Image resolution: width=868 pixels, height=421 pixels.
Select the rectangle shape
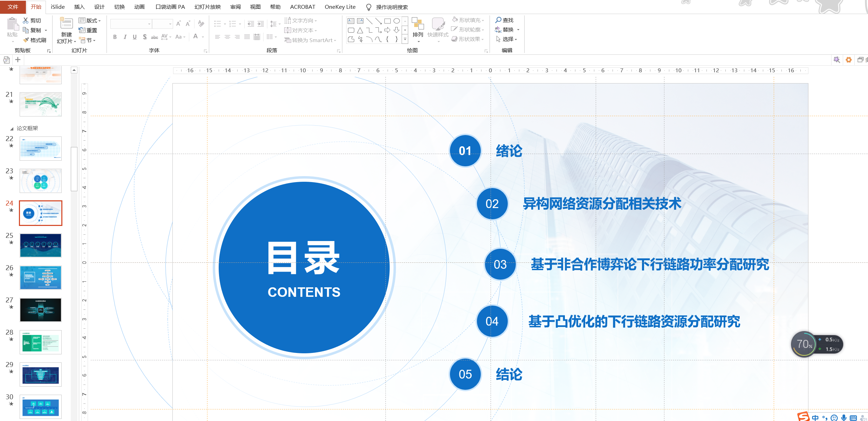(x=388, y=21)
